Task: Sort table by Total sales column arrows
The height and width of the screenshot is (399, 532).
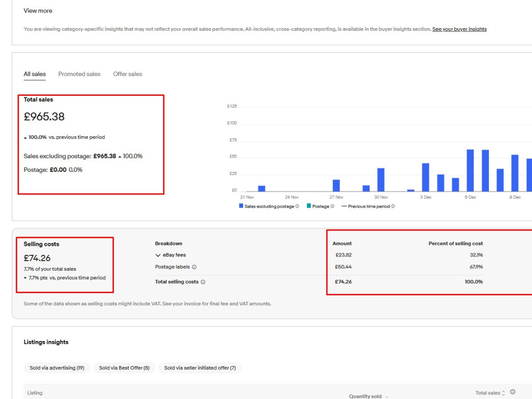Action: pos(503,393)
